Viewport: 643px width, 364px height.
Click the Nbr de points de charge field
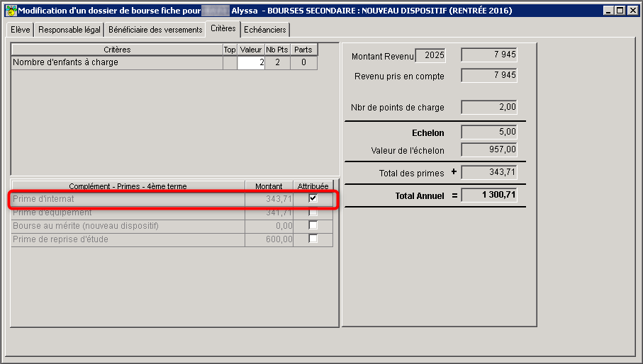[x=489, y=107]
